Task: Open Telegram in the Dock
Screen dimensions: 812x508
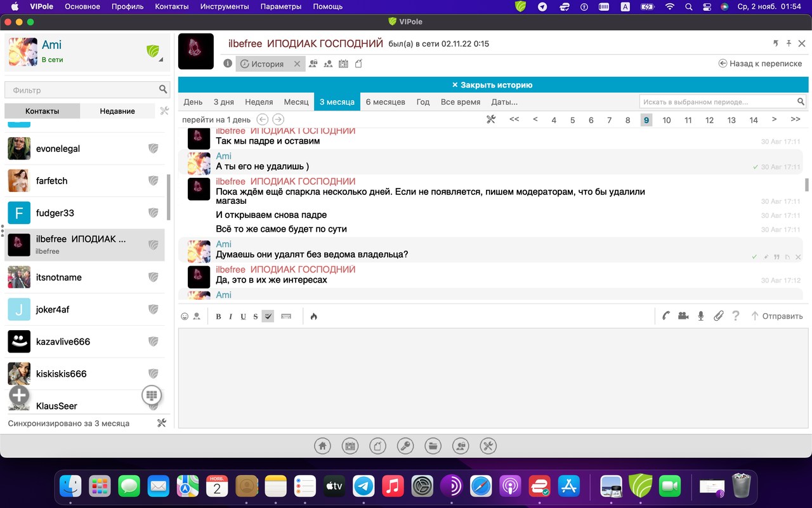Action: click(363, 486)
